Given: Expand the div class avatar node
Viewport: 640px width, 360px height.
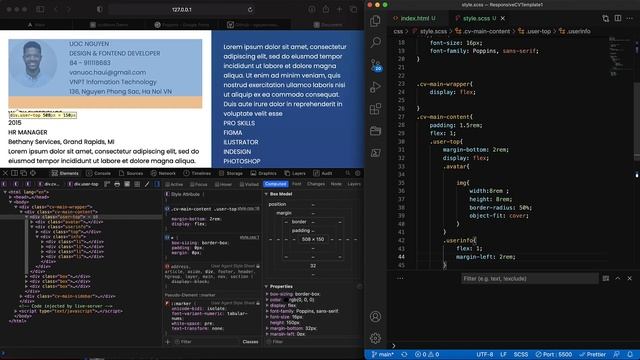Looking at the screenshot, I should pos(32,222).
